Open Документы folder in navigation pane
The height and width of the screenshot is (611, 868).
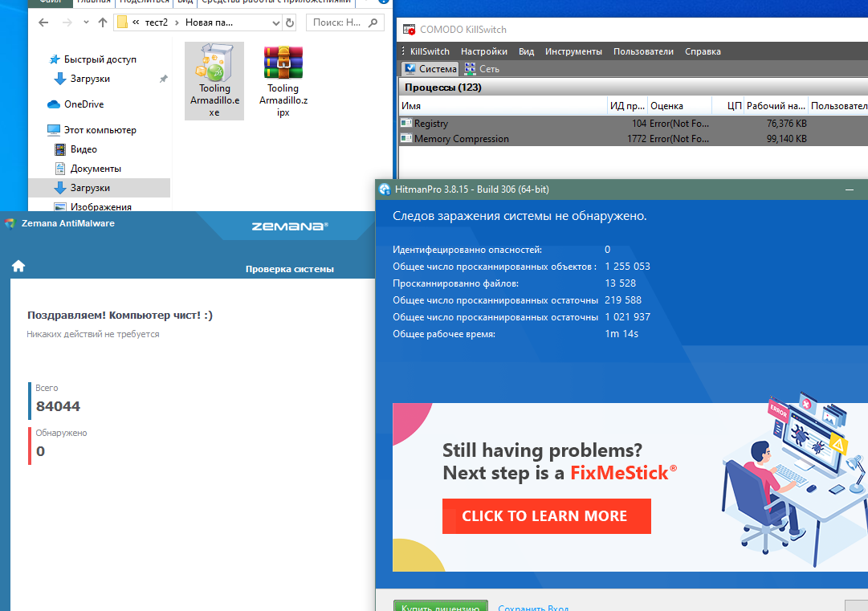[96, 169]
